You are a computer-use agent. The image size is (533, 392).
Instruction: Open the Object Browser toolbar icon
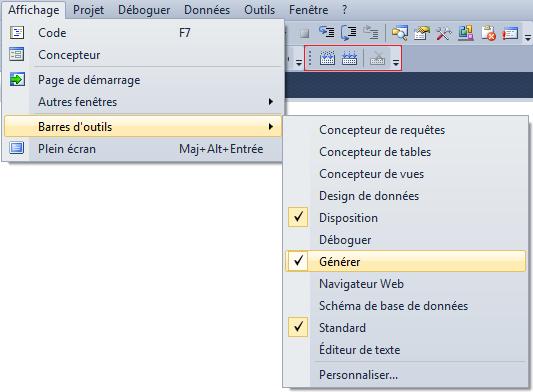coord(466,33)
